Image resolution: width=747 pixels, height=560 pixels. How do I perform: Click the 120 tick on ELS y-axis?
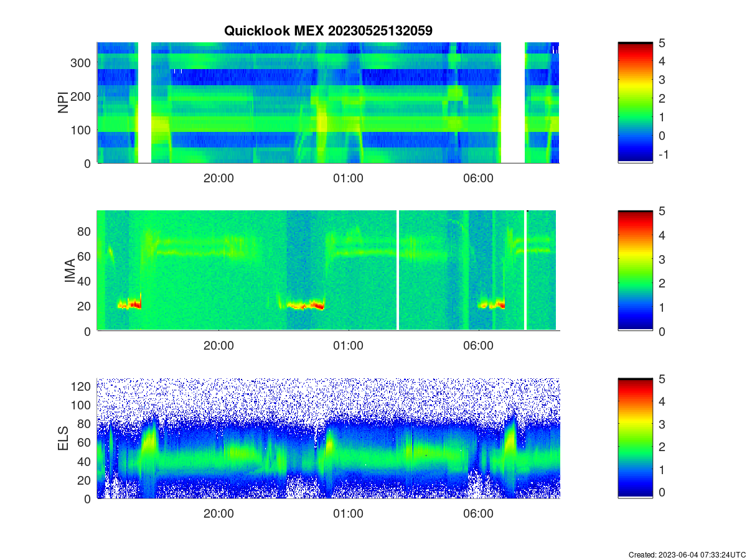click(x=81, y=386)
